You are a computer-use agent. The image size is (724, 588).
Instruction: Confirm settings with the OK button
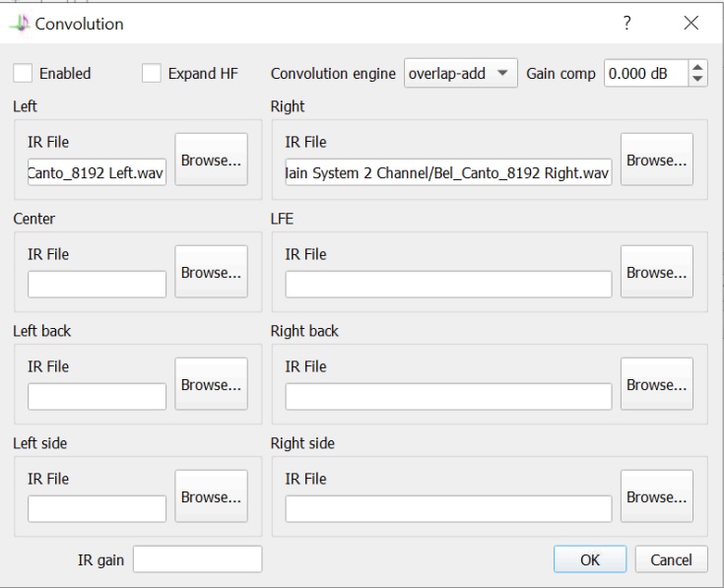pyautogui.click(x=590, y=559)
